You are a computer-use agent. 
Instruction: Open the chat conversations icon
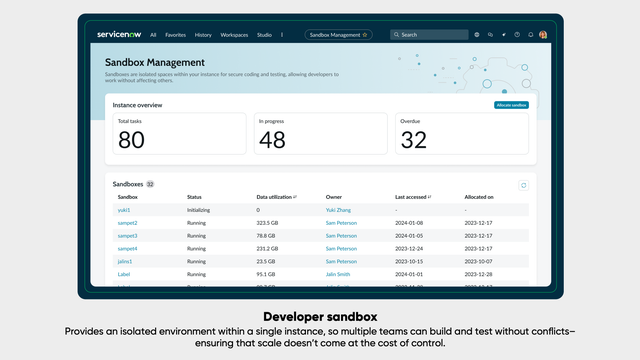click(x=490, y=35)
